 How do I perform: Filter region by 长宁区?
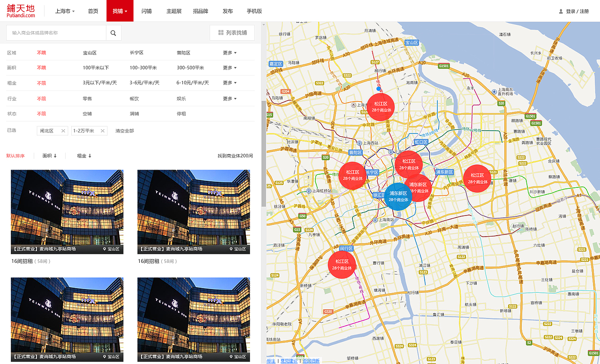(136, 53)
